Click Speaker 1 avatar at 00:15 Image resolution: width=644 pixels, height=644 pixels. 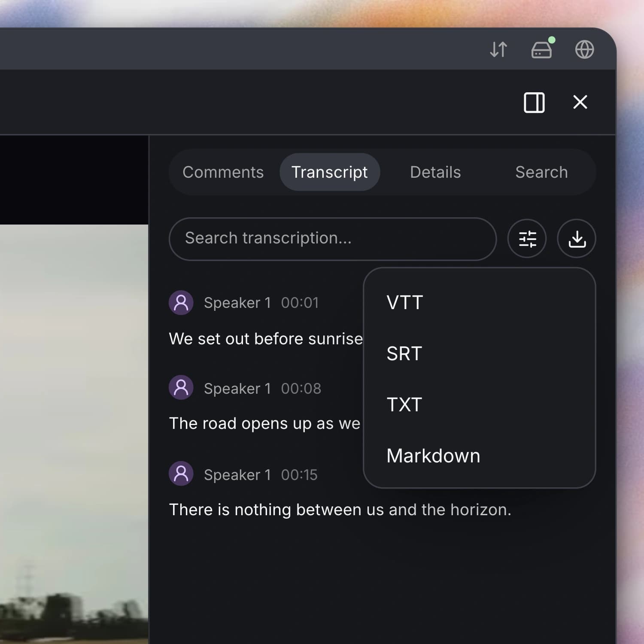pos(181,474)
